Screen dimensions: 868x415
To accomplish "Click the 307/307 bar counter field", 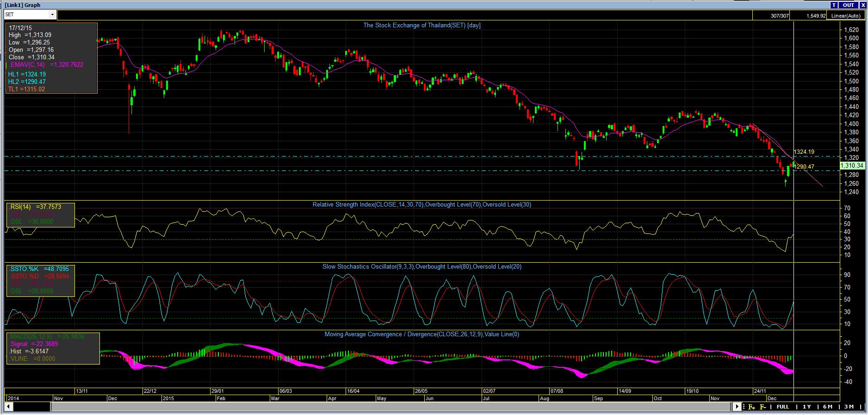I will pyautogui.click(x=771, y=16).
